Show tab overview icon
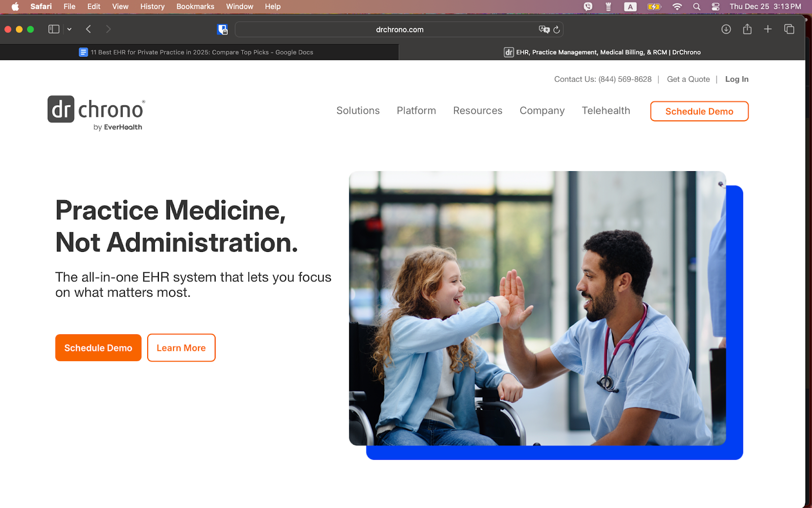 click(x=789, y=29)
